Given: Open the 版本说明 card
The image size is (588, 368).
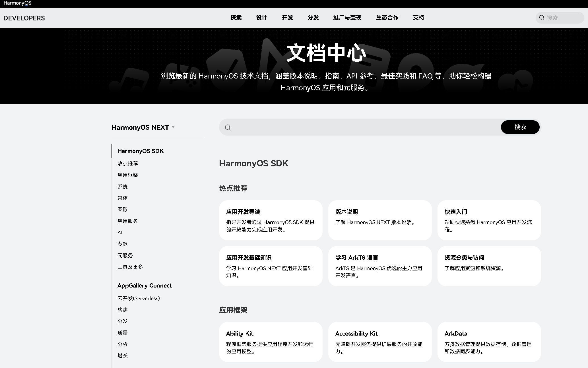Looking at the screenshot, I should click(380, 220).
